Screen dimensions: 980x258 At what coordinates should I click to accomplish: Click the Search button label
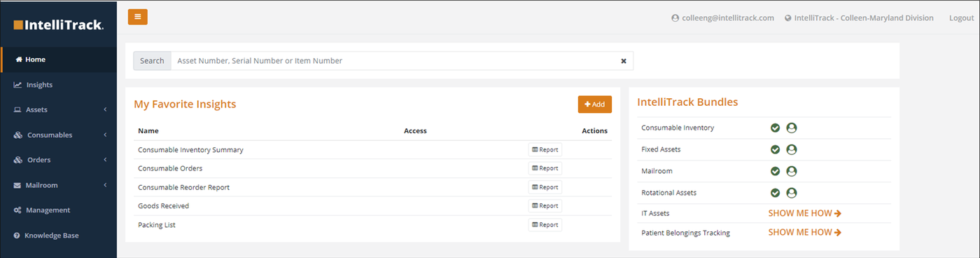[152, 61]
